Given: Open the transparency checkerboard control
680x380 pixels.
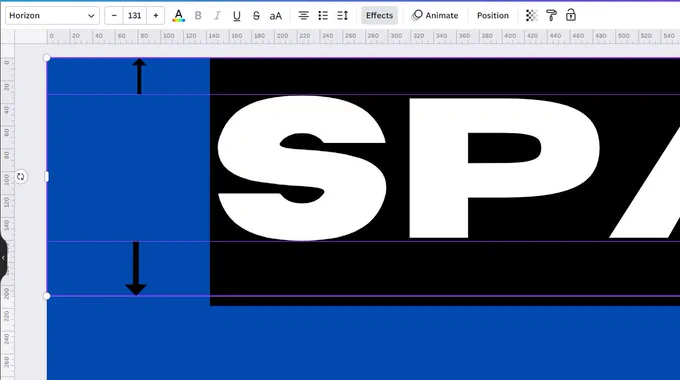Looking at the screenshot, I should (x=532, y=16).
